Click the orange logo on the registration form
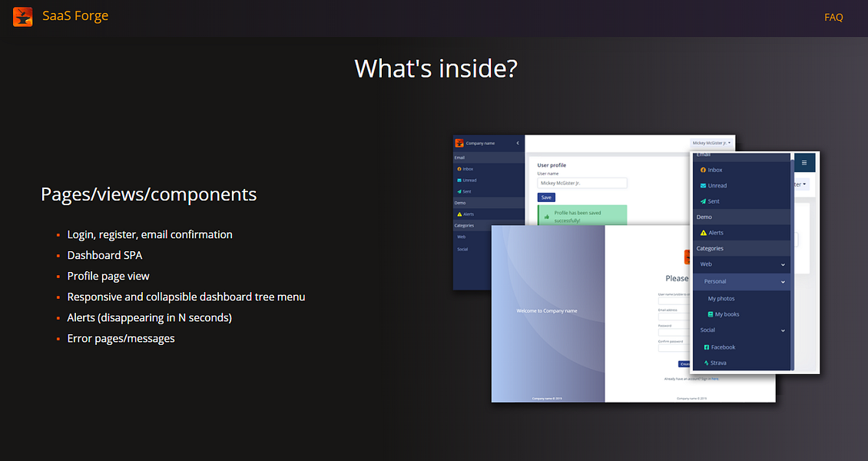 [688, 256]
